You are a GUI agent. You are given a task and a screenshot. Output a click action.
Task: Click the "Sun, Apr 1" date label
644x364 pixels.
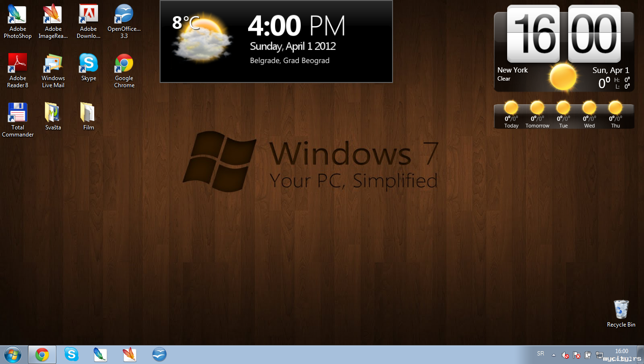[611, 70]
